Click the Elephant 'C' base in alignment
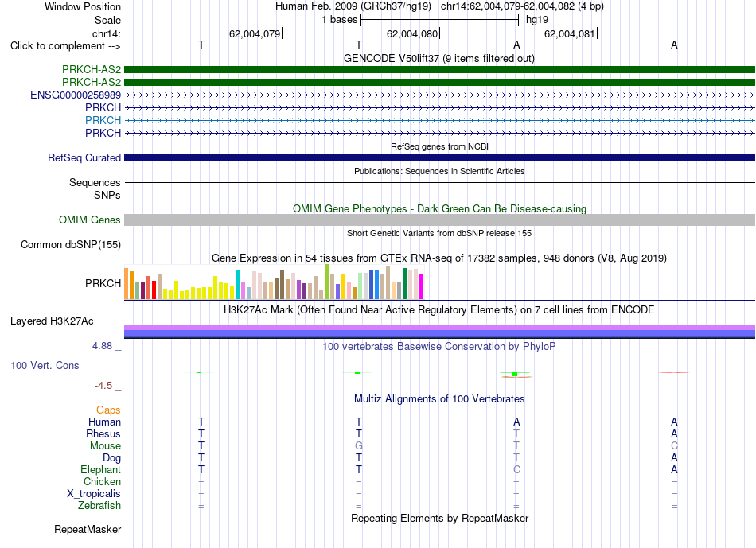The width and height of the screenshot is (756, 548). (516, 469)
